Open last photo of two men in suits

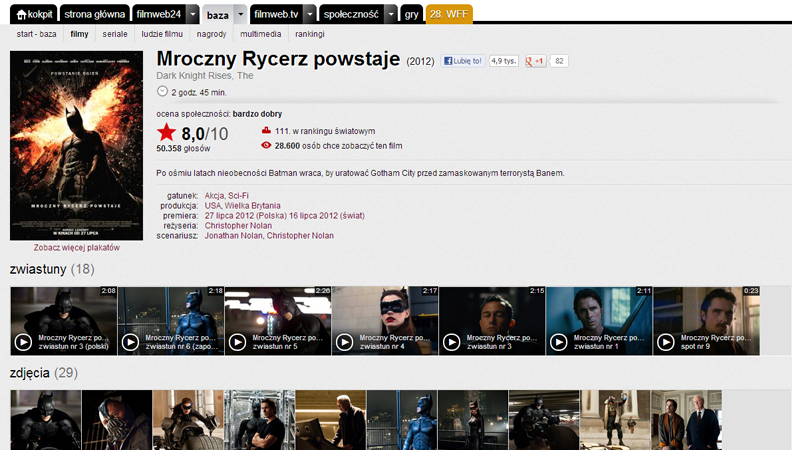[x=686, y=420]
